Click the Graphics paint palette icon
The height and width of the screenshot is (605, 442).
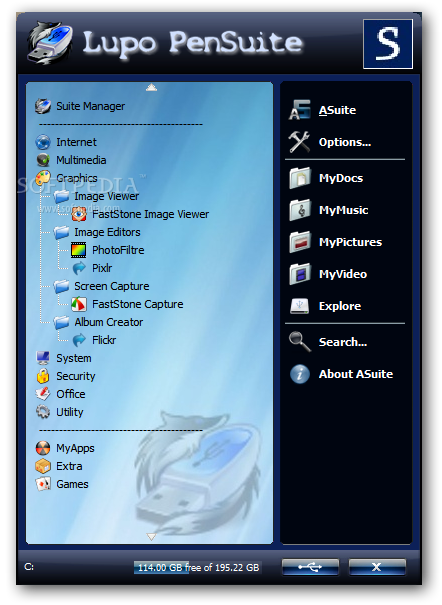(43, 178)
